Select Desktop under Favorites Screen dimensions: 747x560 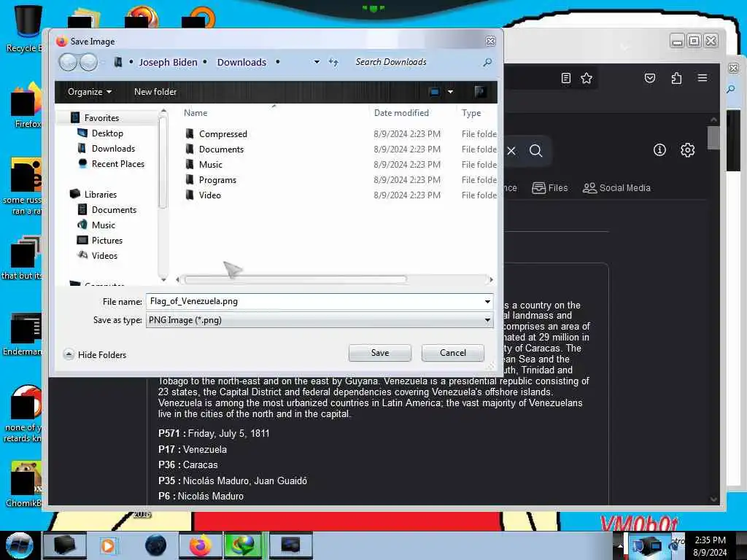coord(107,133)
